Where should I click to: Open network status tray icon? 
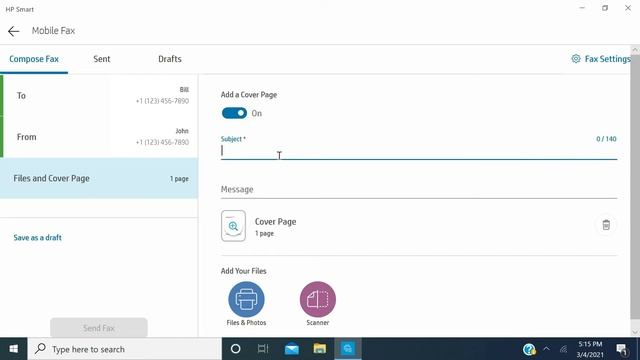point(563,349)
